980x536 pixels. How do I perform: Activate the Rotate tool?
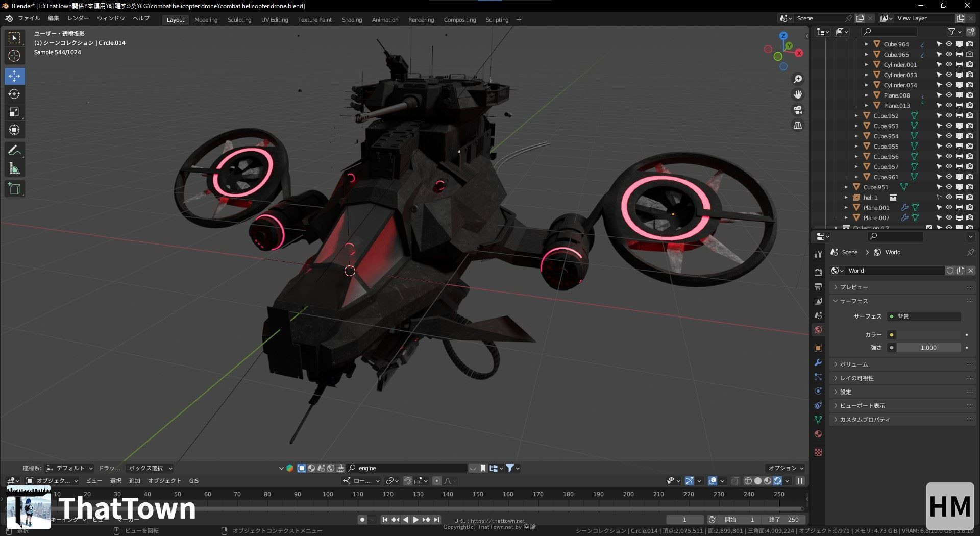(x=15, y=94)
